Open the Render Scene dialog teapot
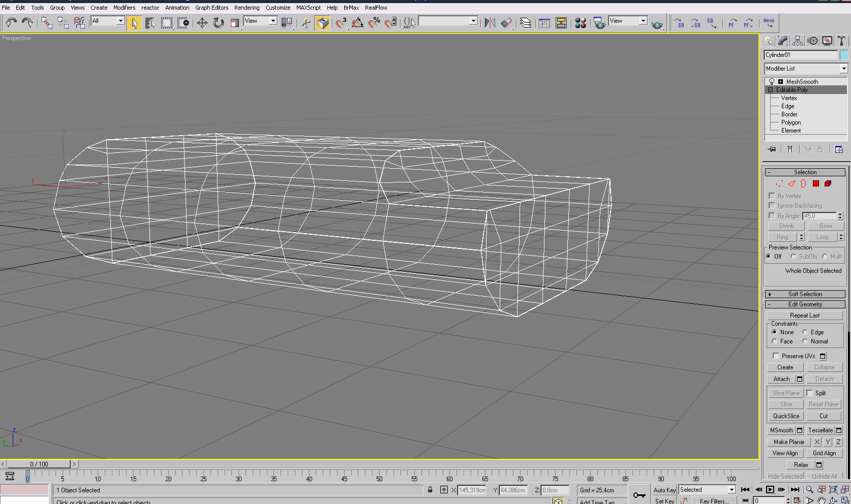This screenshot has height=504, width=851. (600, 23)
